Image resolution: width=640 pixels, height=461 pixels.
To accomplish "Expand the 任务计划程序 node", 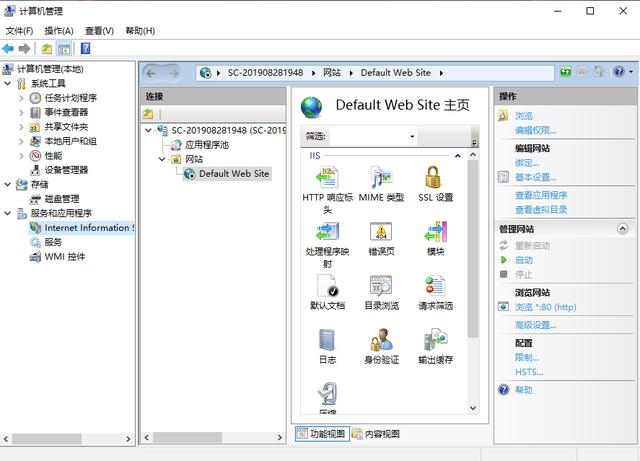I will click(21, 98).
